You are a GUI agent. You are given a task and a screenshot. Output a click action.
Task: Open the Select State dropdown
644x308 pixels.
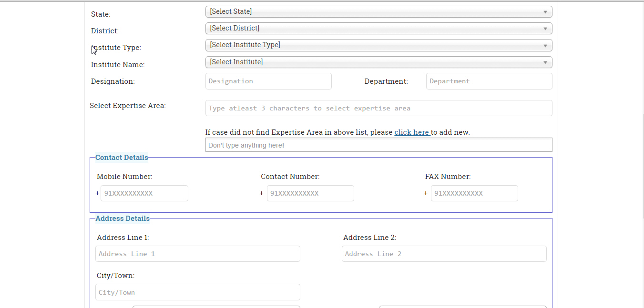pos(378,11)
